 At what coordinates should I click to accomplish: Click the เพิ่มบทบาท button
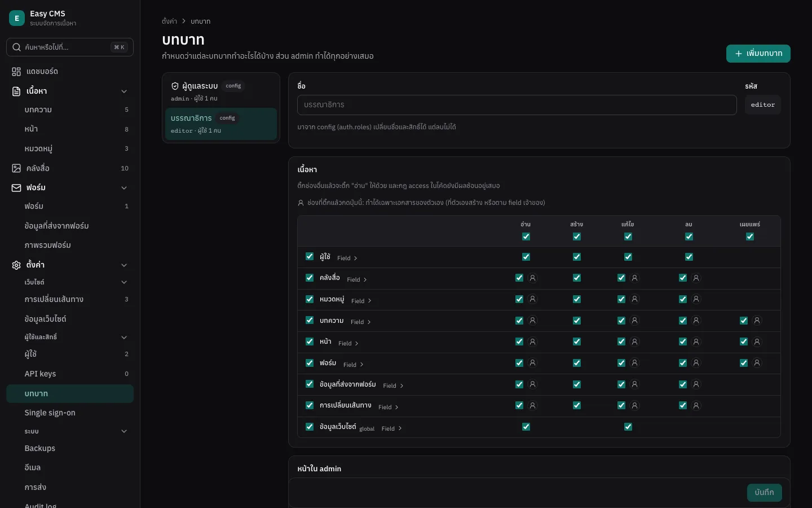click(x=758, y=53)
